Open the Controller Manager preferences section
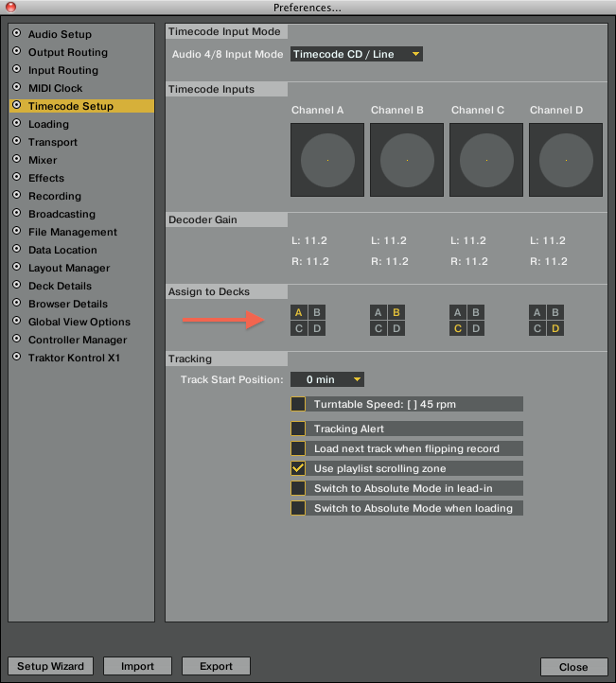Viewport: 616px width, 683px height. click(x=78, y=340)
